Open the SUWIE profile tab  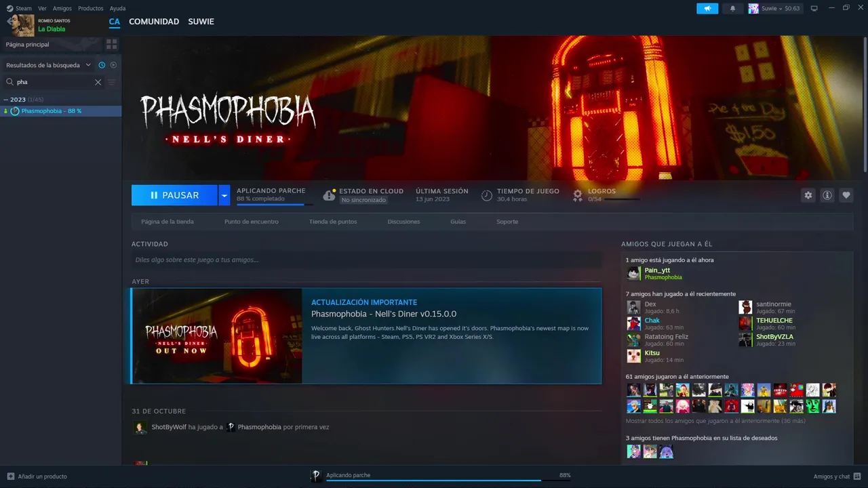pos(201,22)
